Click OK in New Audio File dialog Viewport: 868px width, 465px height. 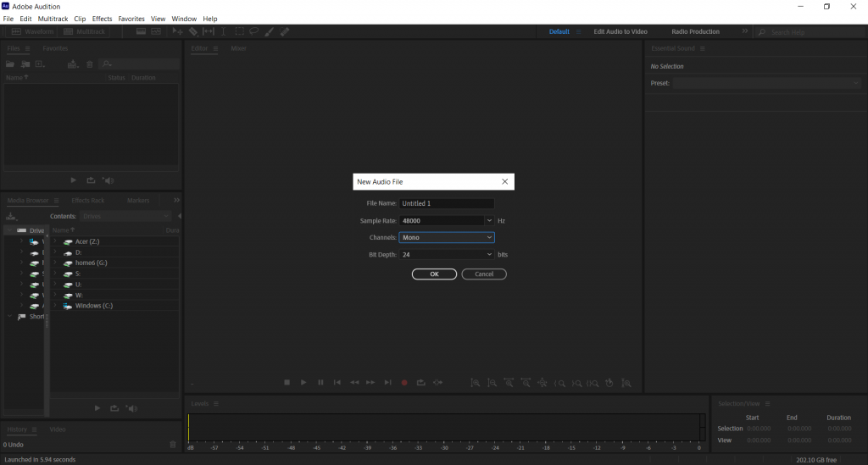(434, 274)
